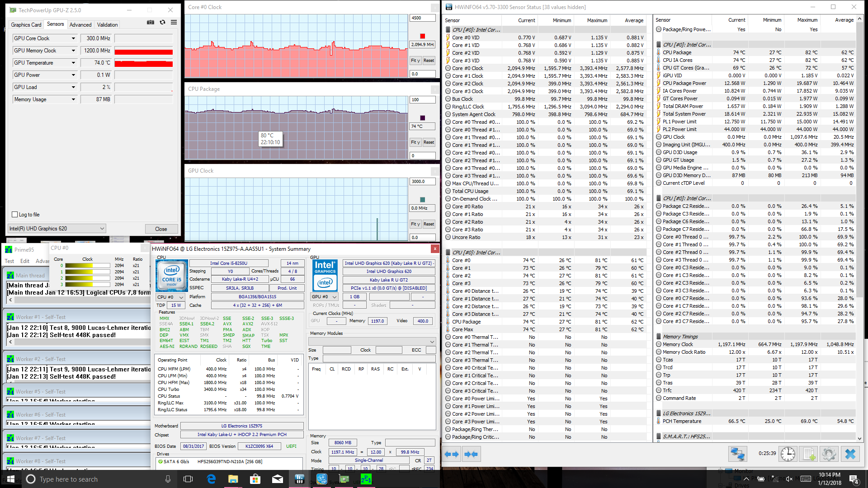Expand the GPU Load sensor dropdown
The width and height of the screenshot is (868, 488).
tap(73, 87)
